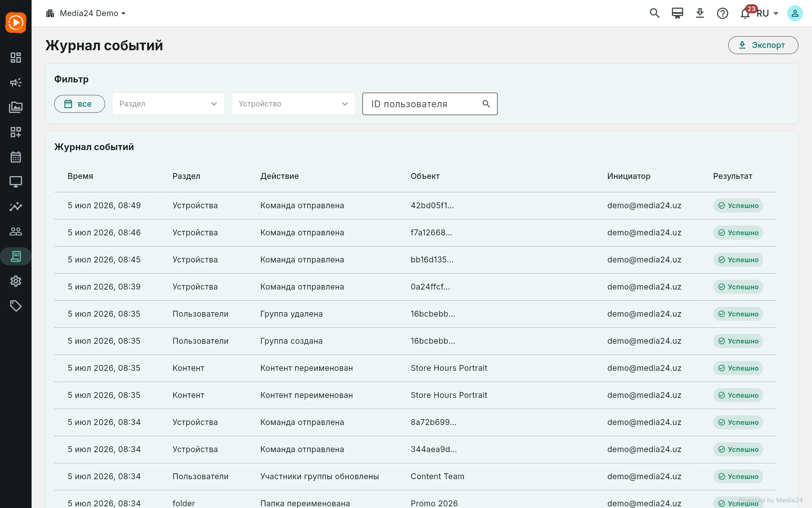The width and height of the screenshot is (812, 508).
Task: Click Успешно badge in 08:49 row
Action: tap(738, 206)
